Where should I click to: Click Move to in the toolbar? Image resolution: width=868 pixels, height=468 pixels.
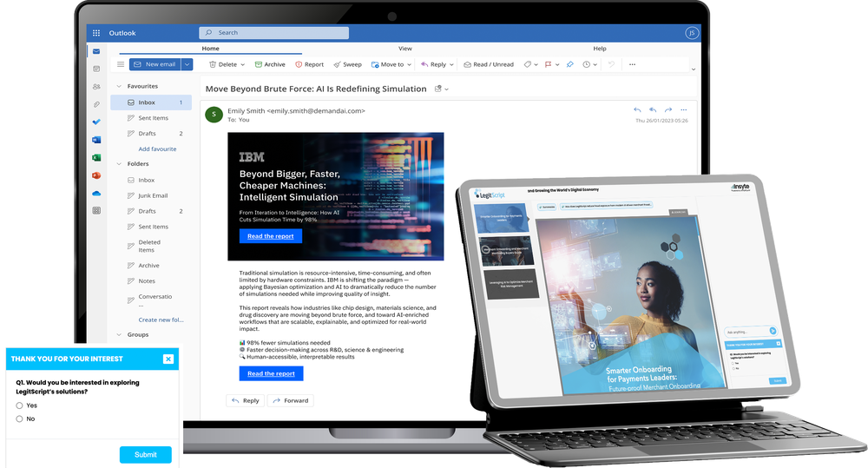[x=387, y=64]
